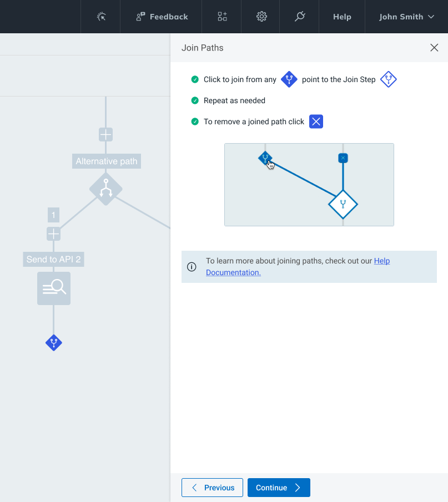Open the apps grid icon in header
448x502 pixels.
click(222, 17)
